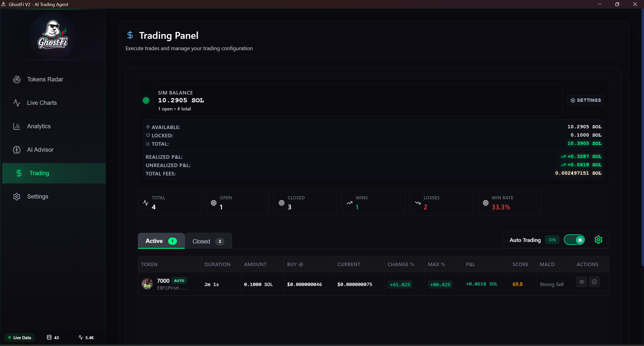The image size is (644, 346).
Task: Close the 7000 position with the X button
Action: point(594,282)
